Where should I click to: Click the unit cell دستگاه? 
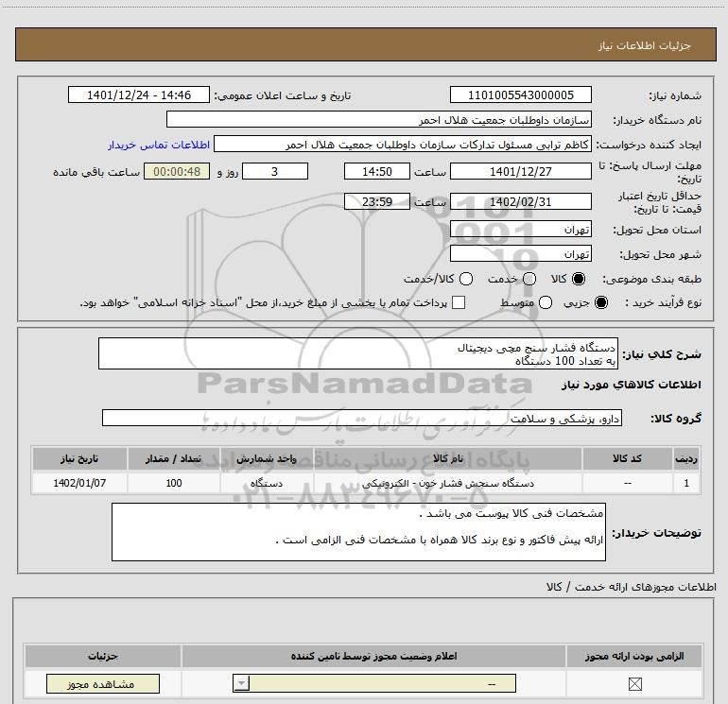(267, 483)
